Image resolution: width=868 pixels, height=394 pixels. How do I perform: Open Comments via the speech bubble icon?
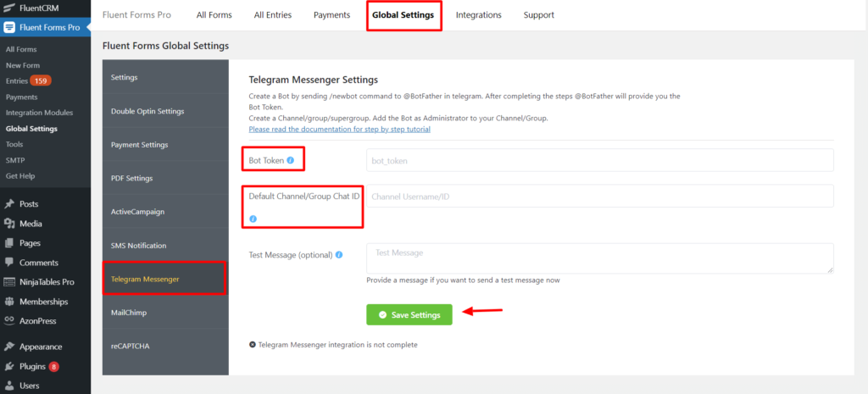(x=8, y=263)
